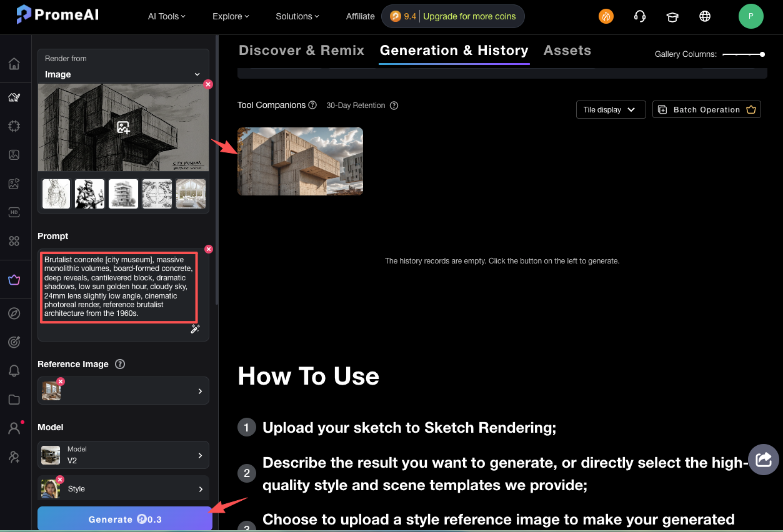
Task: Open the all tools grid icon
Action: click(14, 241)
